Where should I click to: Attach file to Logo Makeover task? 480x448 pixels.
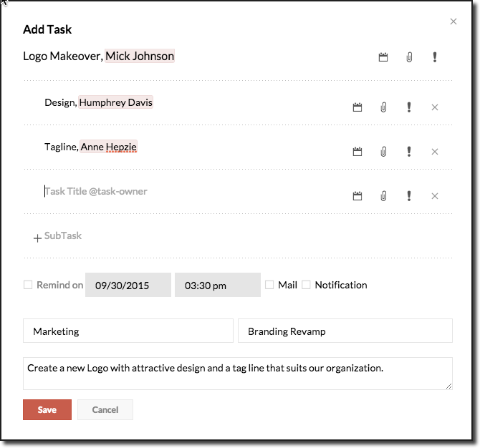tap(409, 57)
